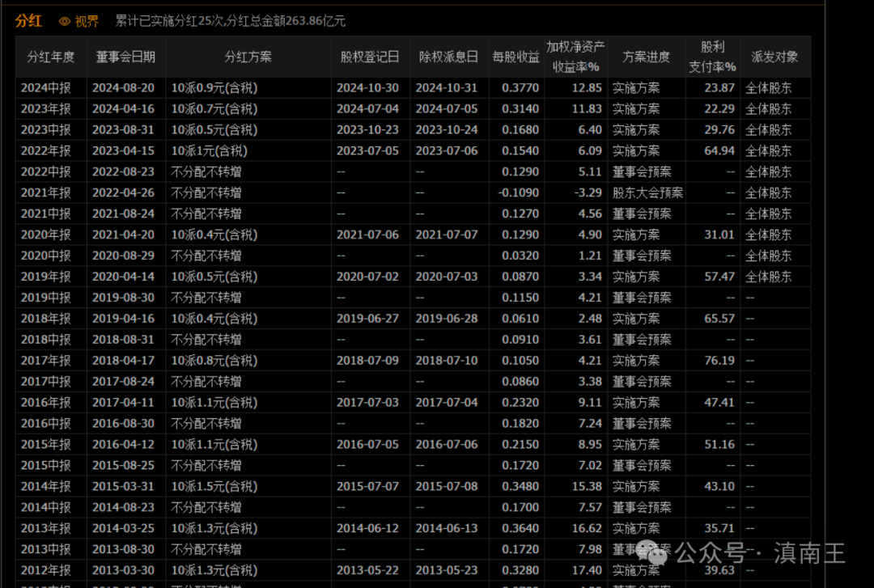Click the 除权派息日 column header
The height and width of the screenshot is (588, 874).
pos(448,57)
